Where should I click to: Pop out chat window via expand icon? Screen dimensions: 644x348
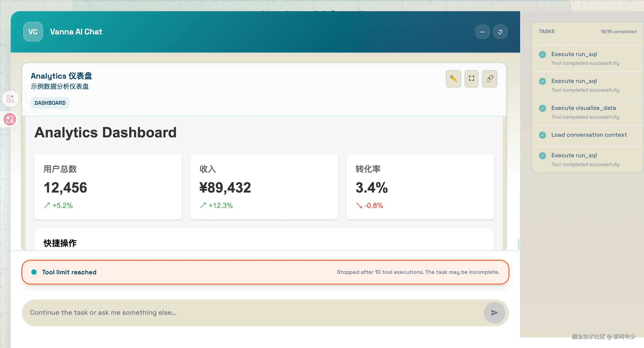[500, 32]
